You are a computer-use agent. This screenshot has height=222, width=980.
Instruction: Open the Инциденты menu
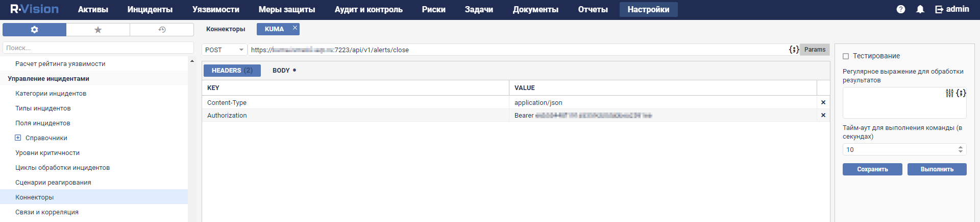150,9
